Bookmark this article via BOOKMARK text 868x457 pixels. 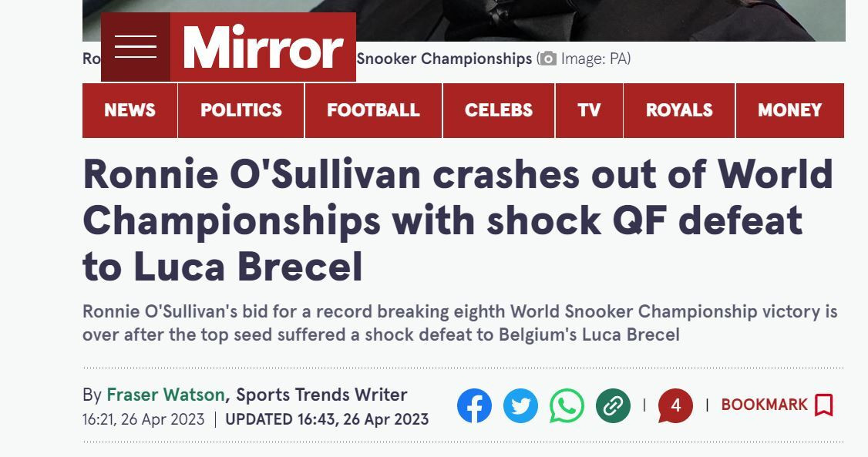764,405
